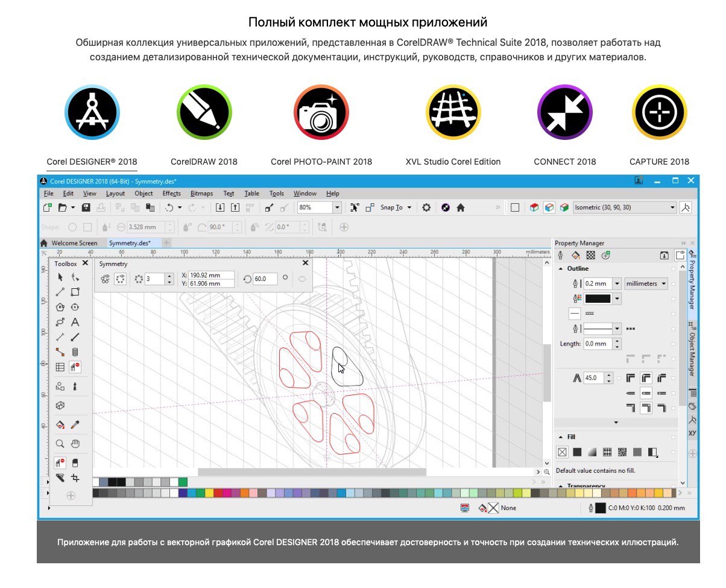Open the Outline pen tab in Property Manager
Screen dimensions: 726x588
(560, 255)
